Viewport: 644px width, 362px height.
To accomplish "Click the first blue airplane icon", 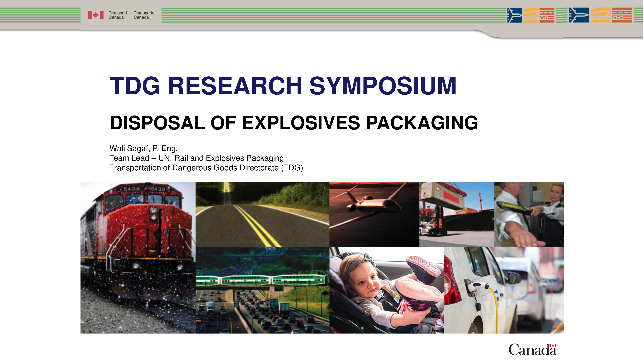I will click(x=515, y=15).
